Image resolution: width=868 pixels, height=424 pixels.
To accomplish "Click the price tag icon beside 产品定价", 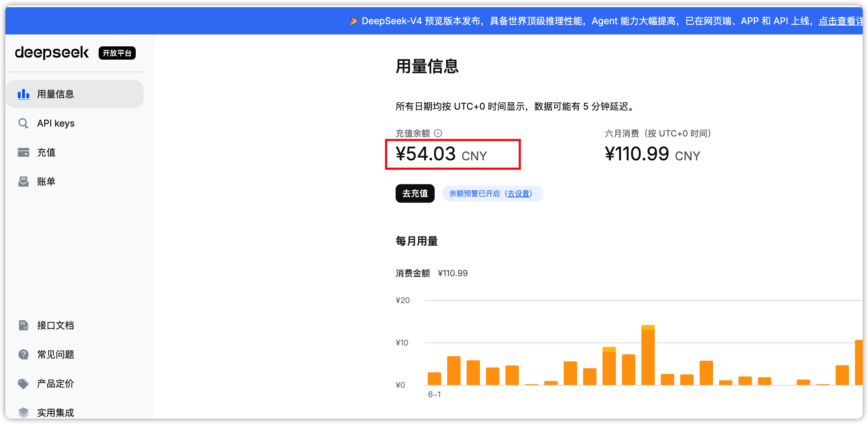I will [23, 384].
